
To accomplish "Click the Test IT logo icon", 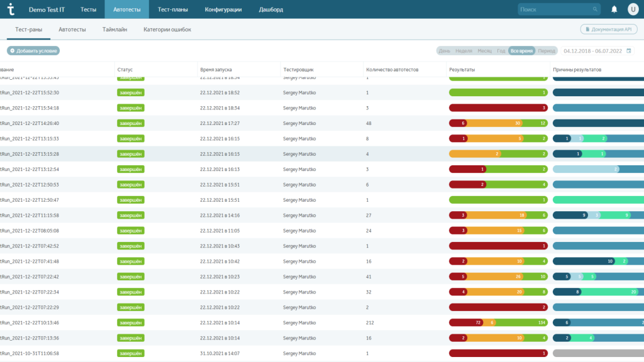I will pos(11,9).
